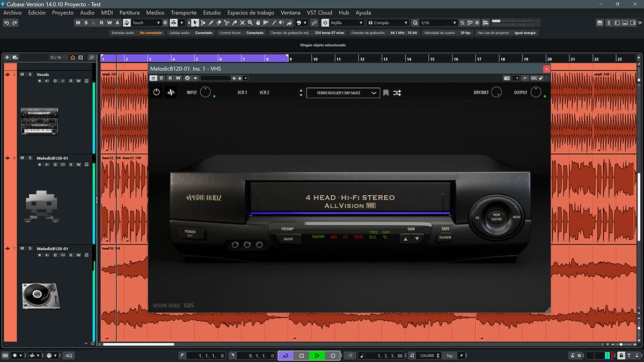644x362 pixels.
Task: Raise gain with the up arrow
Action: pyautogui.click(x=406, y=239)
